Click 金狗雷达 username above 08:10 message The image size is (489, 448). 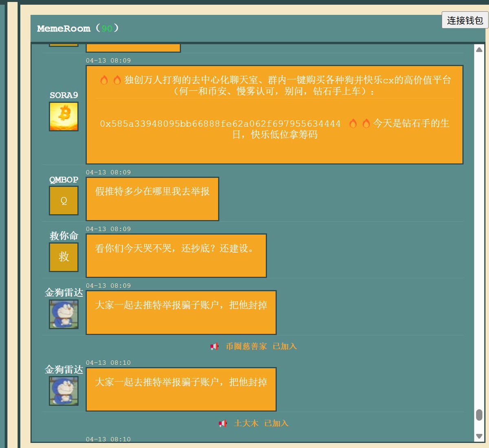tap(64, 369)
